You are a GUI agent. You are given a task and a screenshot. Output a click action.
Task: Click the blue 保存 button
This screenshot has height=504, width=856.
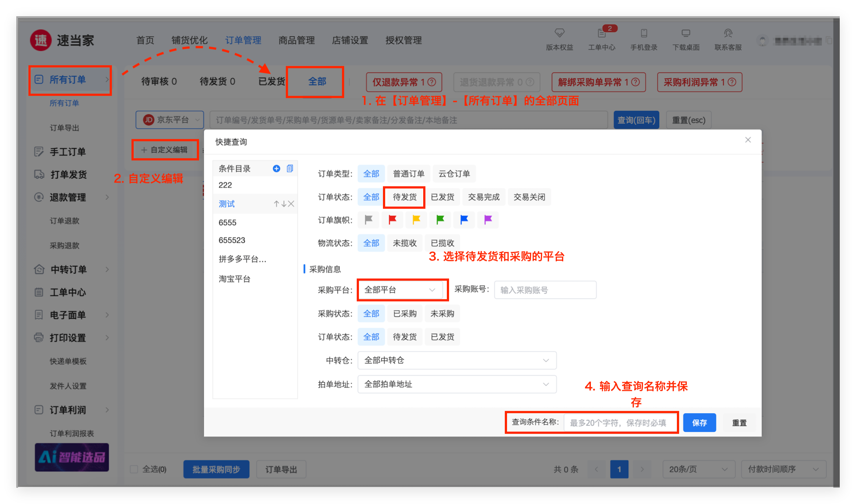coord(699,423)
